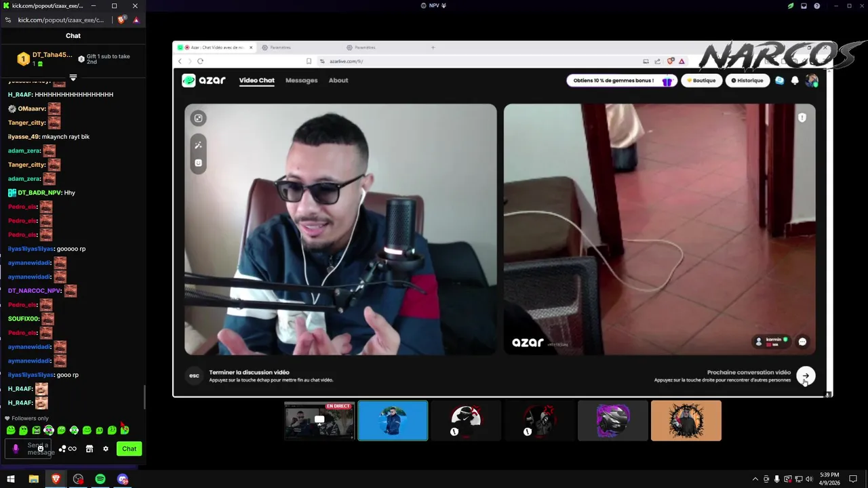Open partner profile badge karmin
The width and height of the screenshot is (868, 488).
(772, 342)
